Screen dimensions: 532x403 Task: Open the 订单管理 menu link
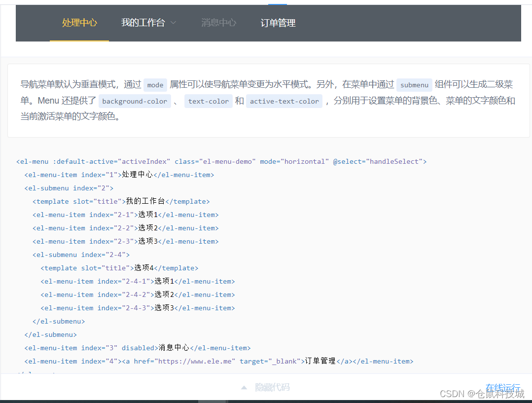click(x=278, y=23)
